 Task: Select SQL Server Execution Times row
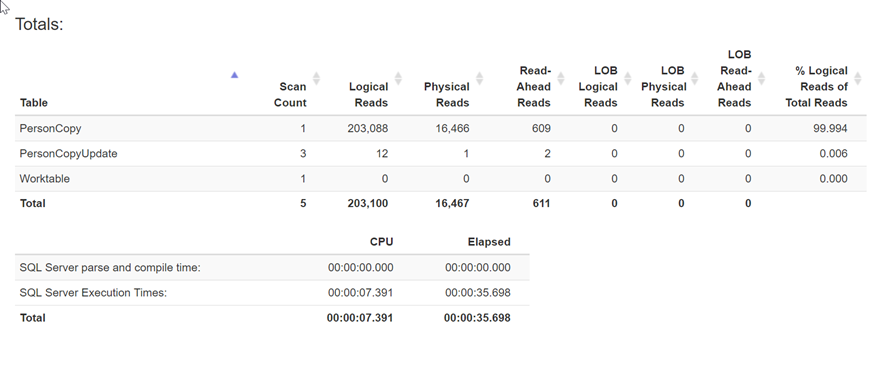272,293
